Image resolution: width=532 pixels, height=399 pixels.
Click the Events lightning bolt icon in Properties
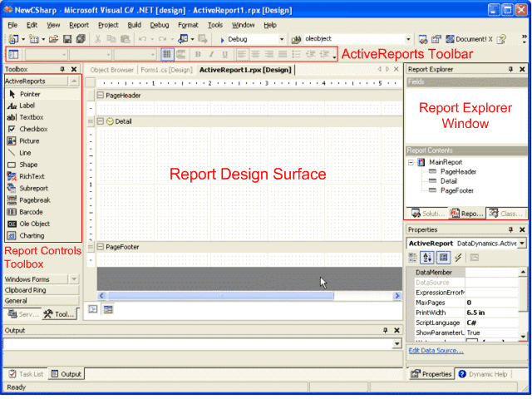tap(458, 259)
